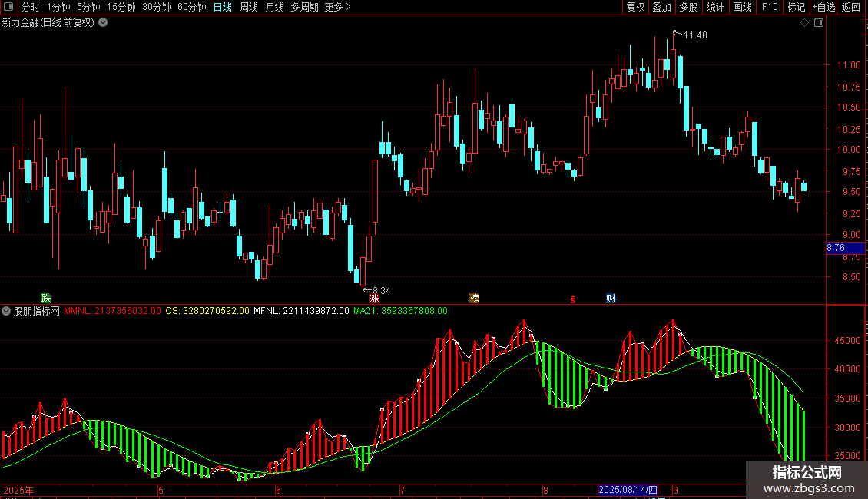The image size is (868, 499).
Task: Click the green 跌 event marker
Action: 46,298
